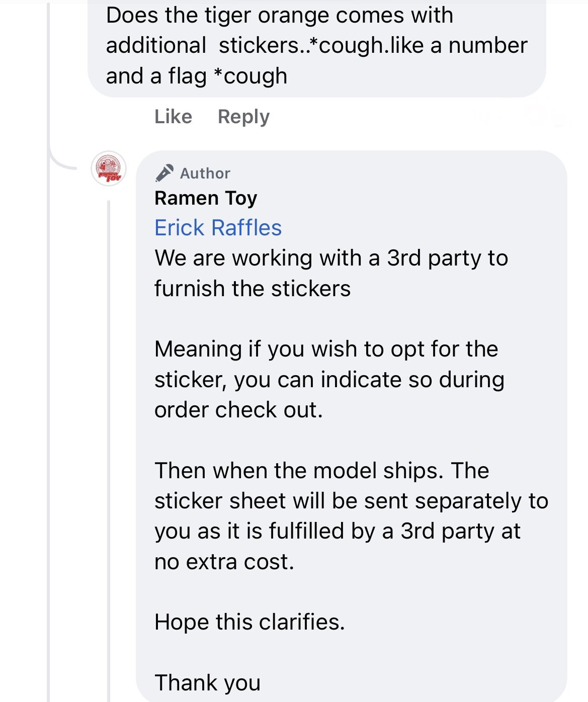Viewport: 588px width, 702px height.
Task: Tap the 'order check out.' line
Action: pos(238,410)
